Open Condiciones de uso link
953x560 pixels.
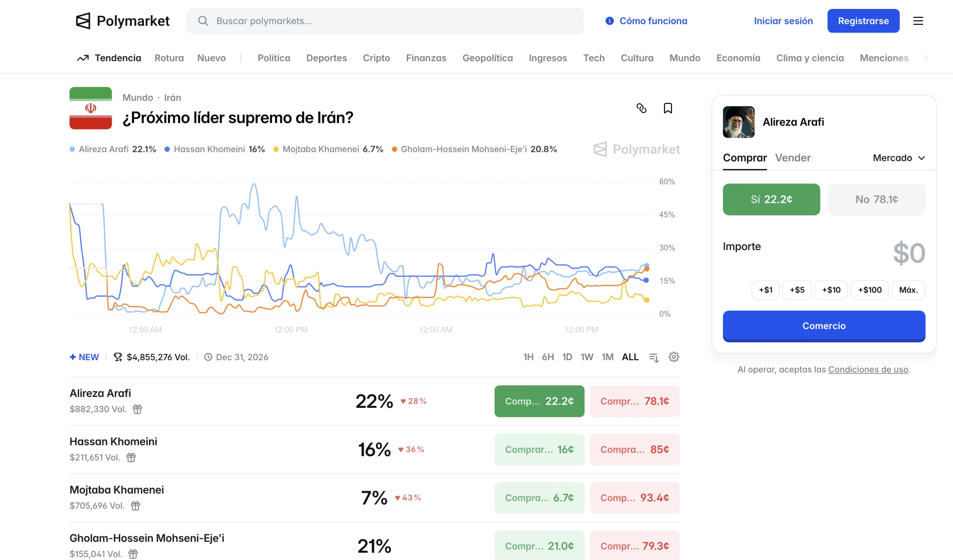coord(868,369)
